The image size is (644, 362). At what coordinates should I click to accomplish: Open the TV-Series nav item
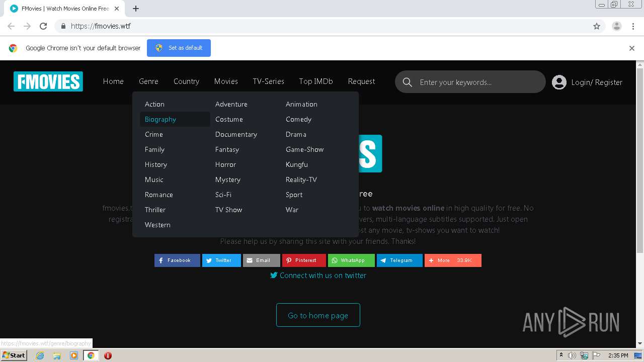(x=268, y=81)
